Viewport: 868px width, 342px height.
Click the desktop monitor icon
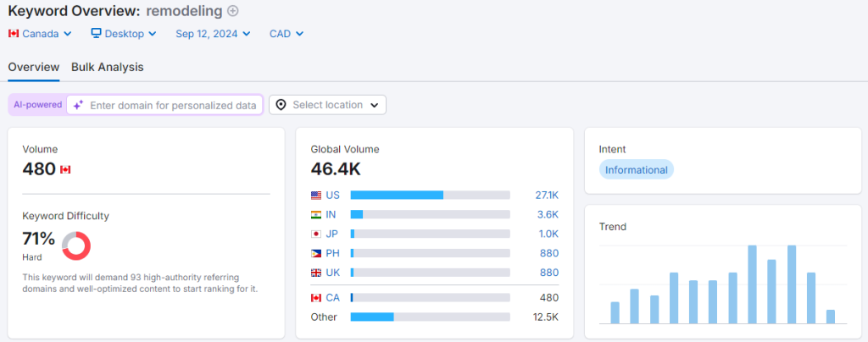click(96, 34)
